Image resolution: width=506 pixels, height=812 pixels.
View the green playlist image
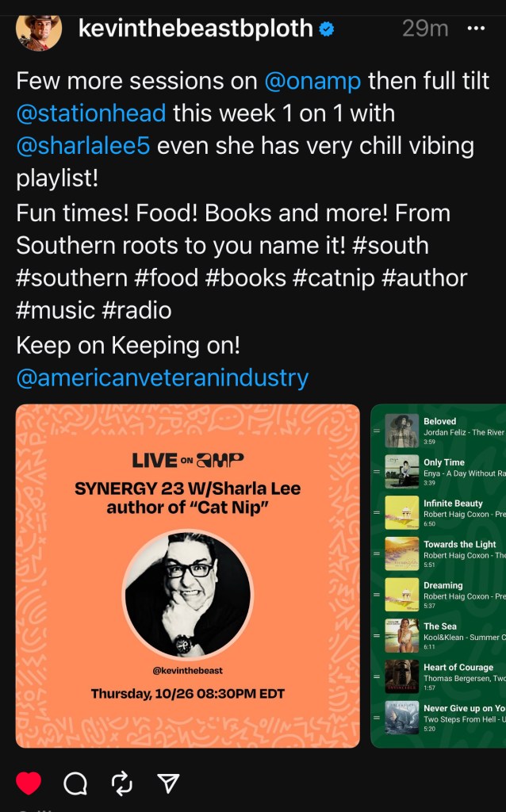coord(439,576)
